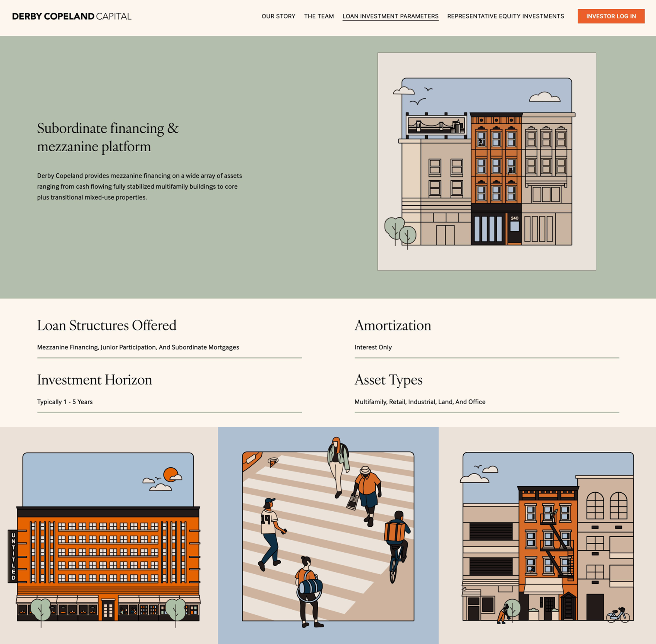Click the Amortization section heading
This screenshot has height=644, width=656.
(x=393, y=325)
